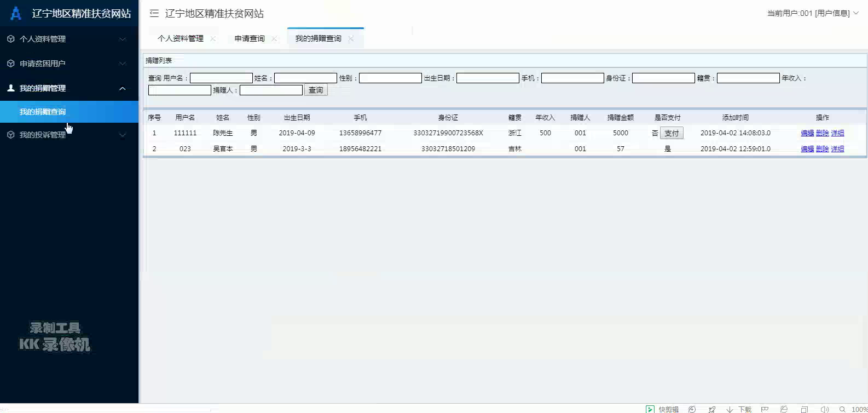The width and height of the screenshot is (868, 413).
Task: Switch to the 我的捐赠查询 tab
Action: [x=318, y=38]
